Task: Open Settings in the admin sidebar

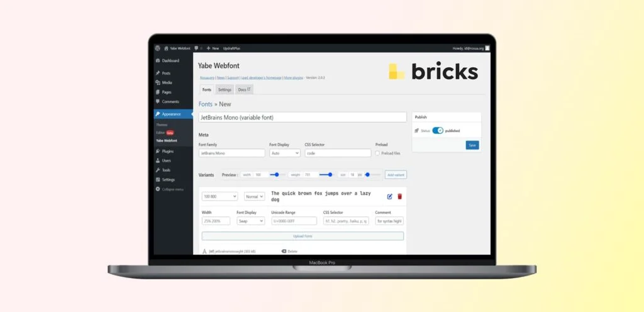Action: click(174, 179)
